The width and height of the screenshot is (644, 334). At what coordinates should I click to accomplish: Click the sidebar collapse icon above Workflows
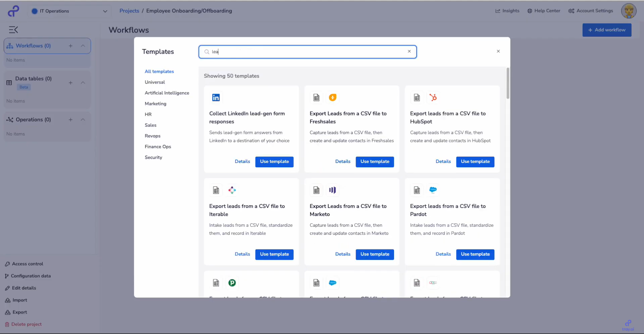pos(13,30)
